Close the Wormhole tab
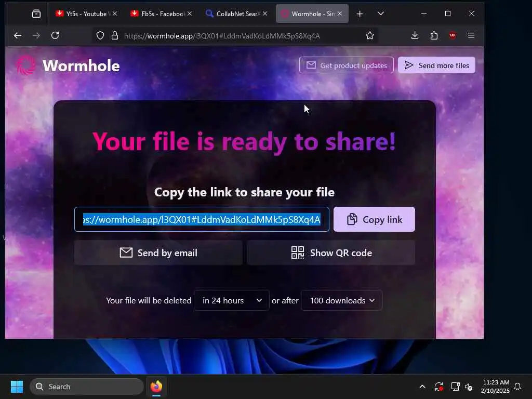This screenshot has height=399, width=532. 340,14
